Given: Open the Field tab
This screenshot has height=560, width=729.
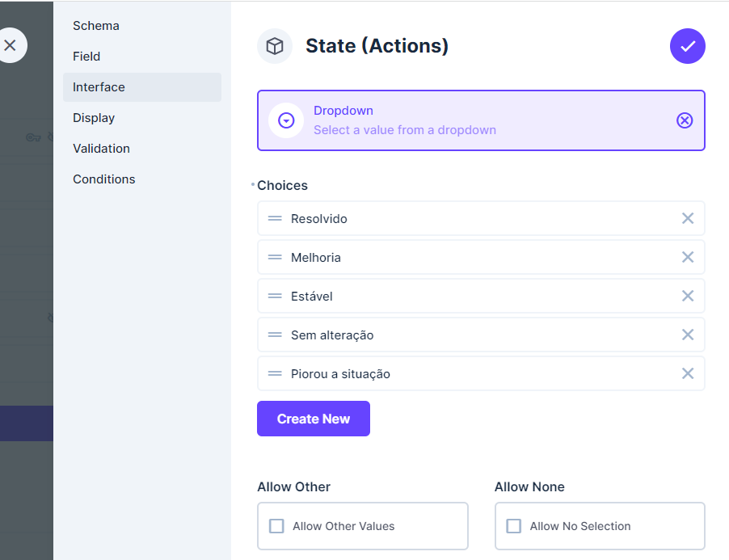Looking at the screenshot, I should 85,57.
